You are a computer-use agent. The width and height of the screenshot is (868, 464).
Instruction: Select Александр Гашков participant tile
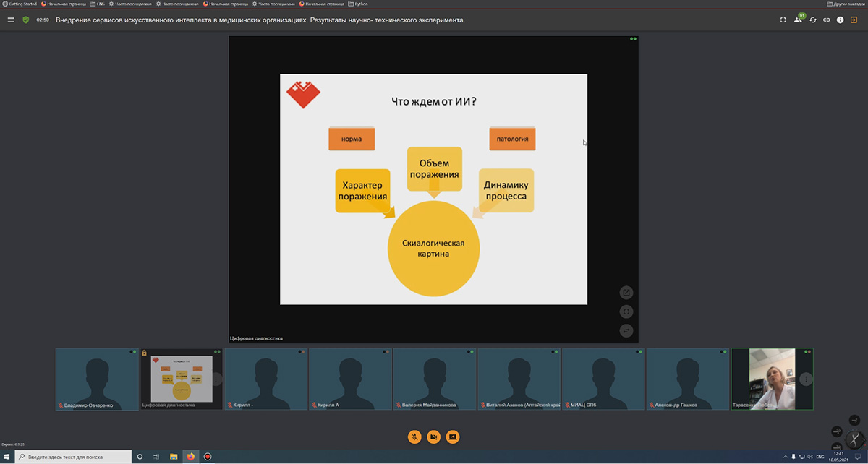687,379
